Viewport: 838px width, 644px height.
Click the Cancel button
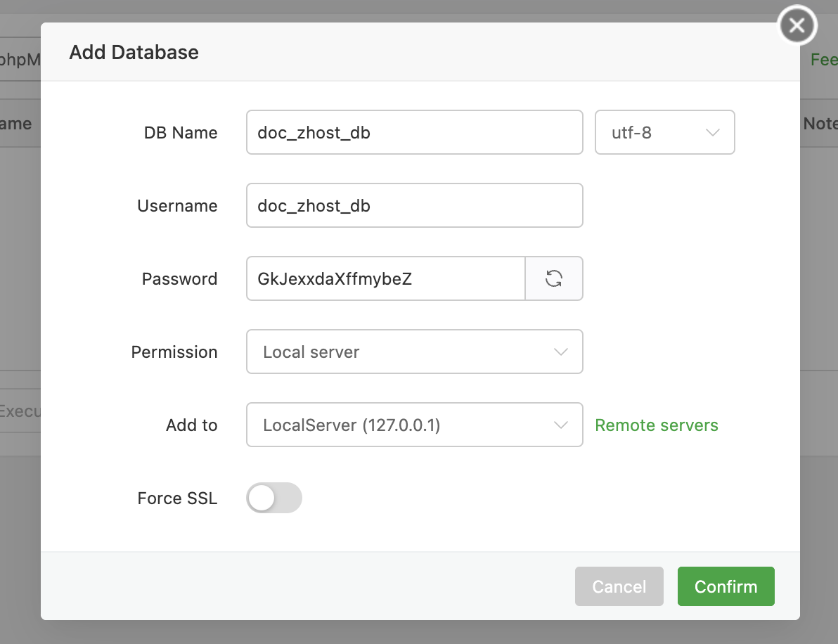(619, 586)
